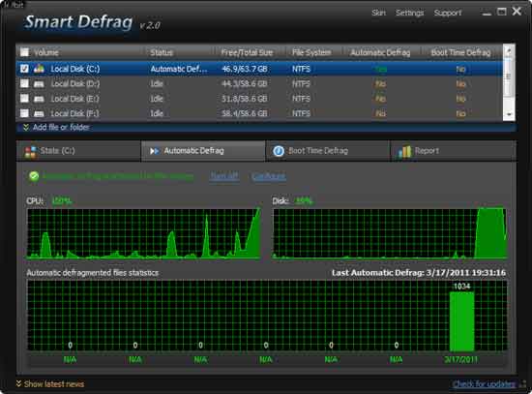Check the Local Disk (E:) checkbox

coord(24,99)
